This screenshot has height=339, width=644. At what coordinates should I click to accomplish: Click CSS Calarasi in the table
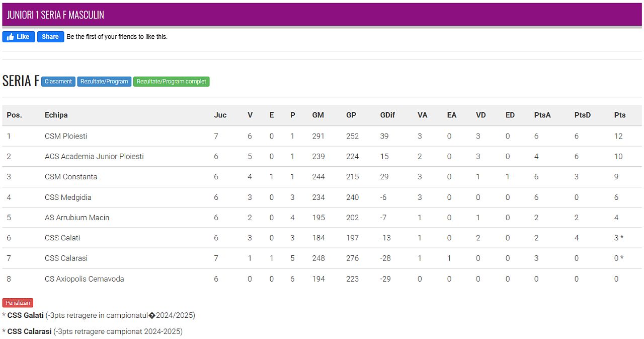click(x=66, y=258)
